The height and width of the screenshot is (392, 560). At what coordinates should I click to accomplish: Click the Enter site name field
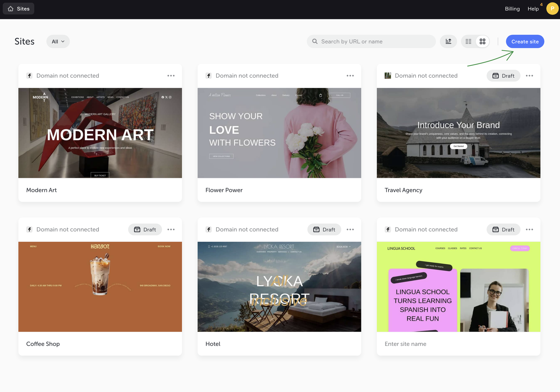pos(405,344)
